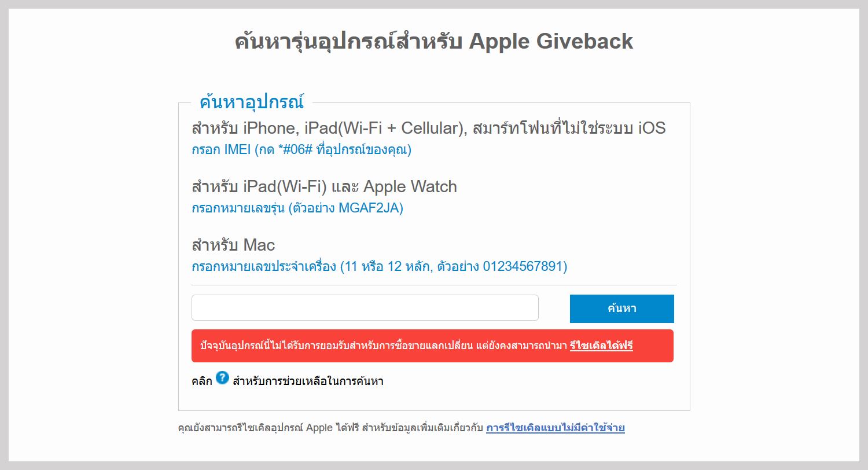This screenshot has width=868, height=470.
Task: Open the รีไซเคิลได้ฟรี link in red alert
Action: pos(601,346)
